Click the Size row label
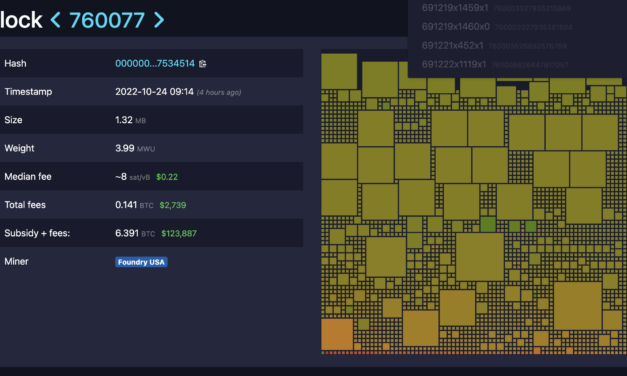 13,120
